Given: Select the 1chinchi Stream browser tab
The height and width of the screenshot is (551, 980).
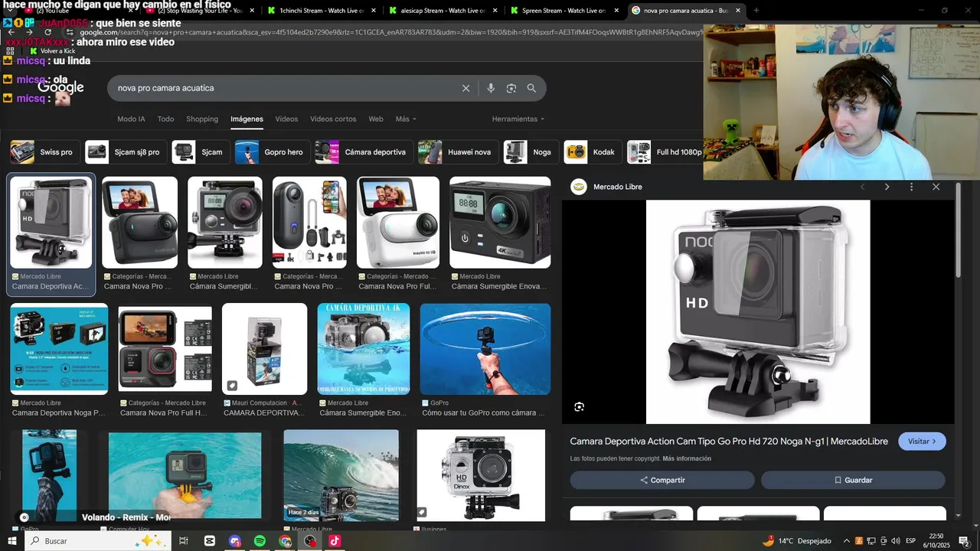Looking at the screenshot, I should [322, 11].
